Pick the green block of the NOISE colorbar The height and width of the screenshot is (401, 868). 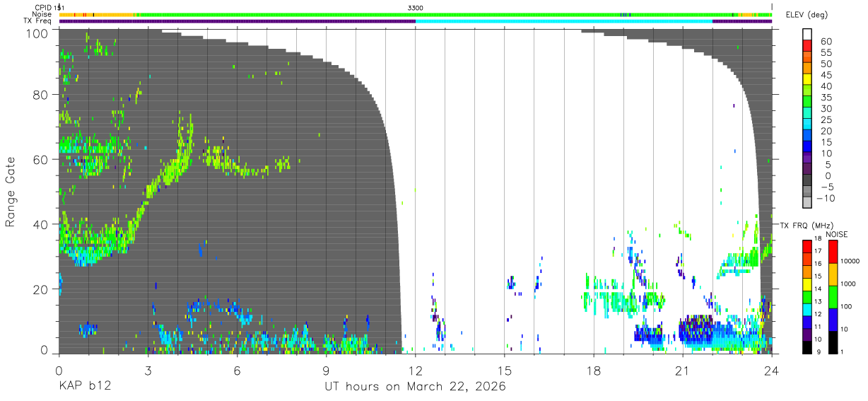pyautogui.click(x=833, y=297)
